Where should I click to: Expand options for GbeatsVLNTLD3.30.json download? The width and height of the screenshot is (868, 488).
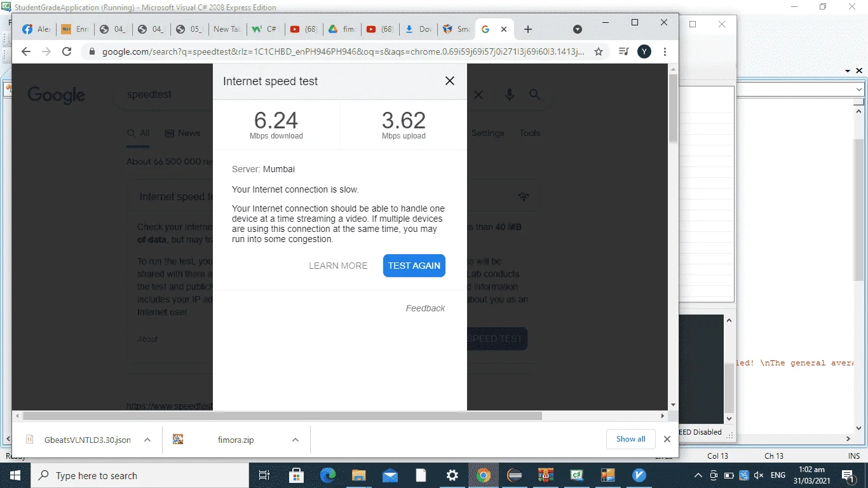click(147, 439)
